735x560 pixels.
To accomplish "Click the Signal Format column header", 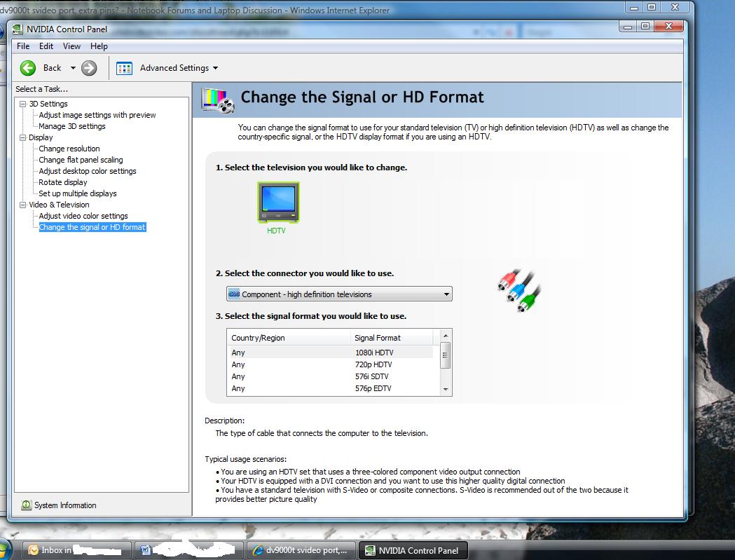I will click(392, 338).
